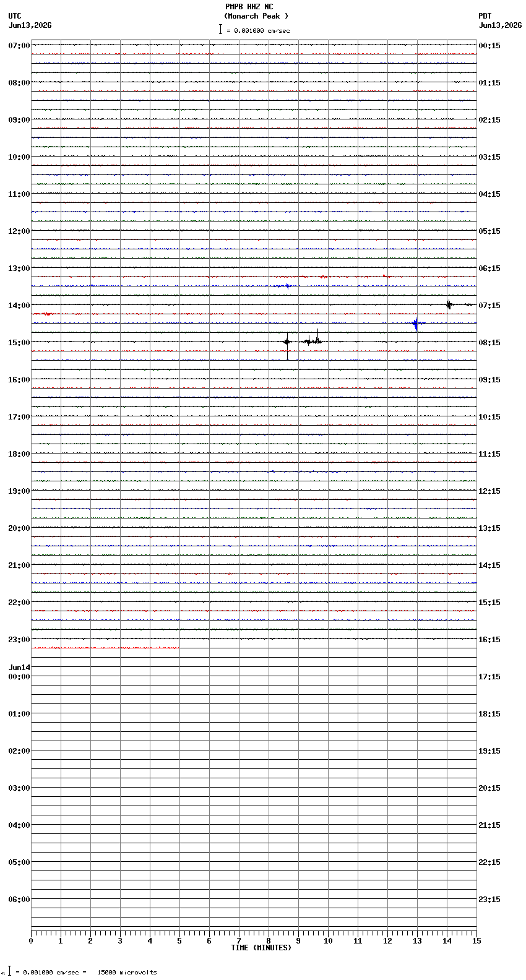Click the 15 minute tick label
The width and height of the screenshot is (526, 980).
pyautogui.click(x=476, y=941)
